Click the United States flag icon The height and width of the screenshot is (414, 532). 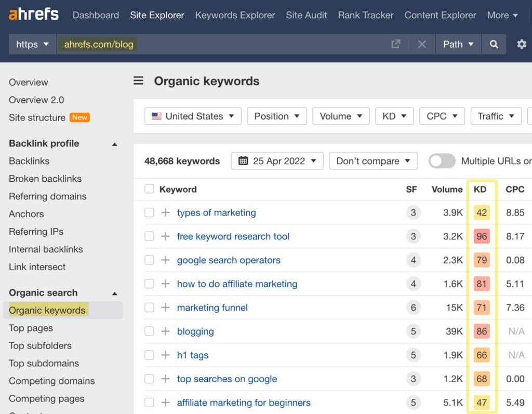[x=157, y=116]
